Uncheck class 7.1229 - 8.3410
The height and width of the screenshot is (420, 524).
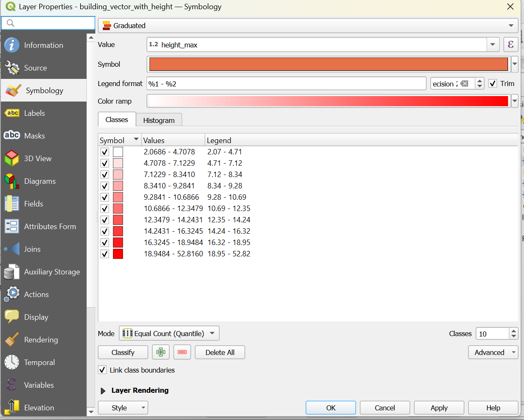[x=105, y=175]
